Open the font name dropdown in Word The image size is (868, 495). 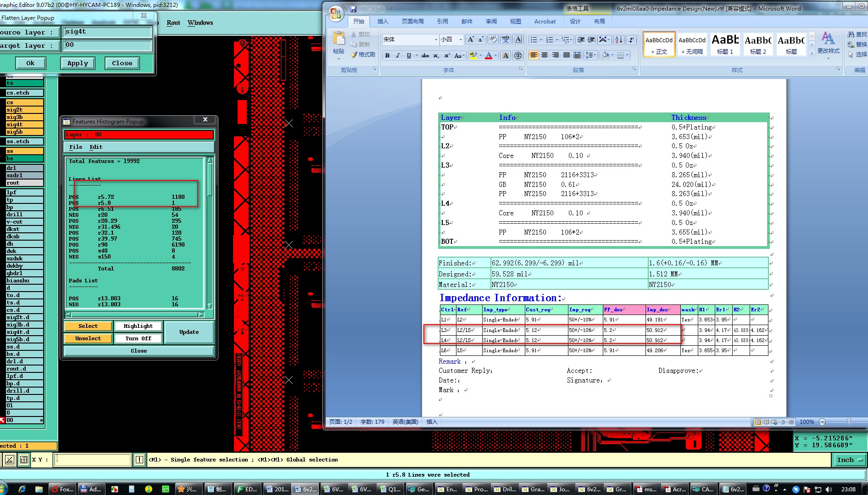(x=436, y=39)
